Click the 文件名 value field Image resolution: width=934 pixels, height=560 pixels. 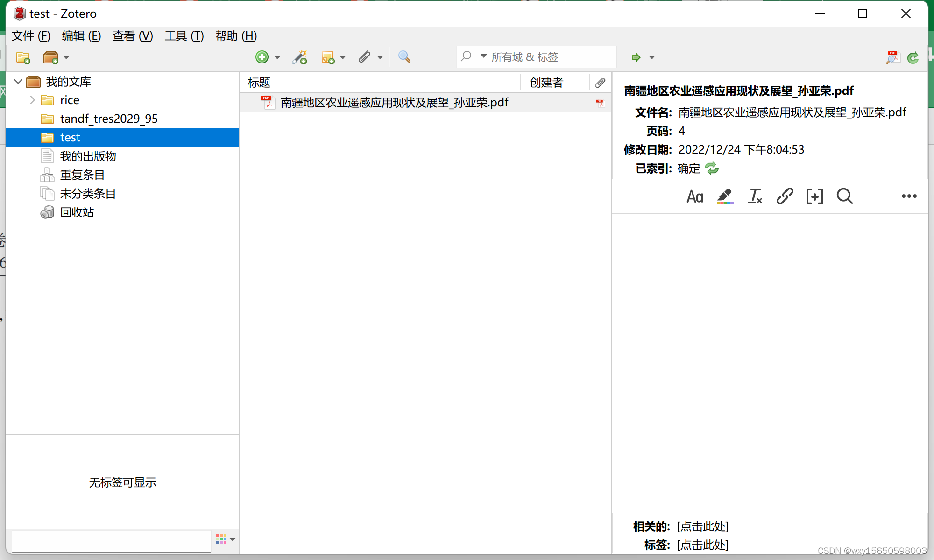792,112
